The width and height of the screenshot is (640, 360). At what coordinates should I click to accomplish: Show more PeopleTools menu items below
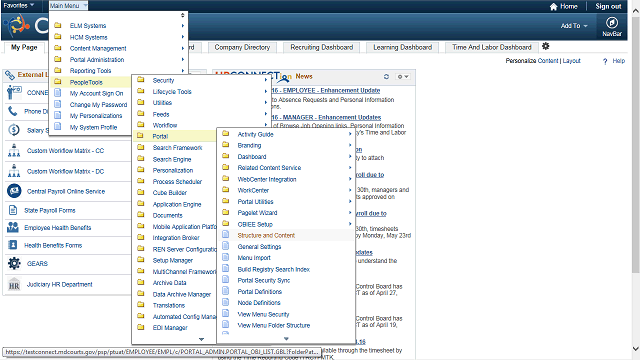pyautogui.click(x=201, y=339)
